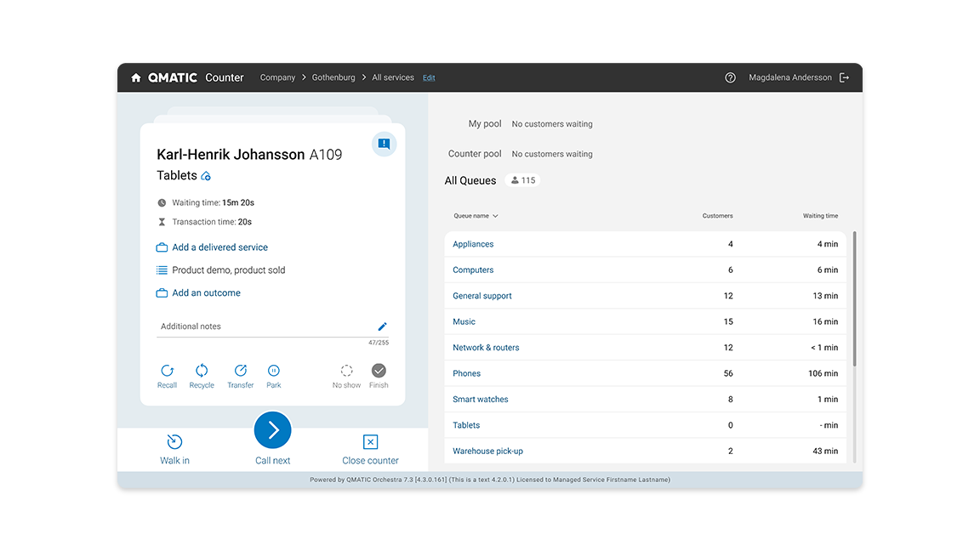Viewport: 980px width, 551px height.
Task: Click the All Queues heading
Action: tap(470, 180)
